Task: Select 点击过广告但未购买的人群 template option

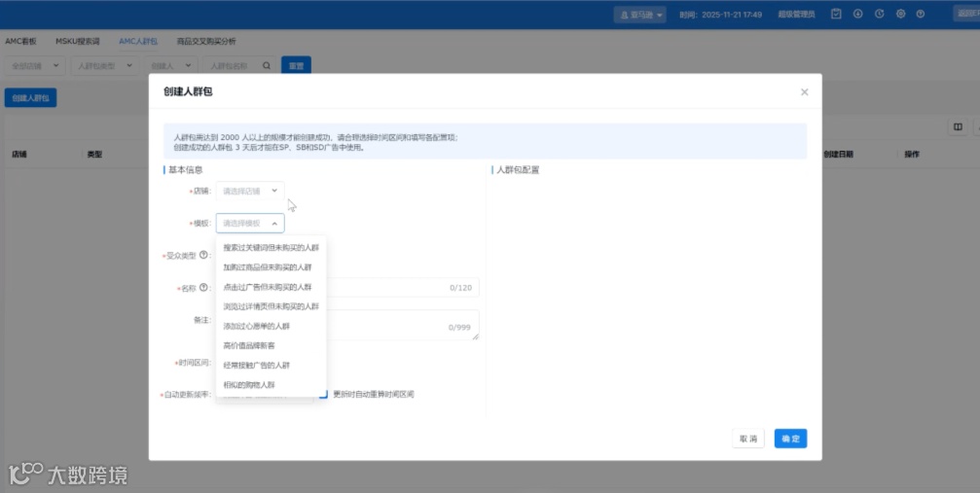Action: click(272, 287)
